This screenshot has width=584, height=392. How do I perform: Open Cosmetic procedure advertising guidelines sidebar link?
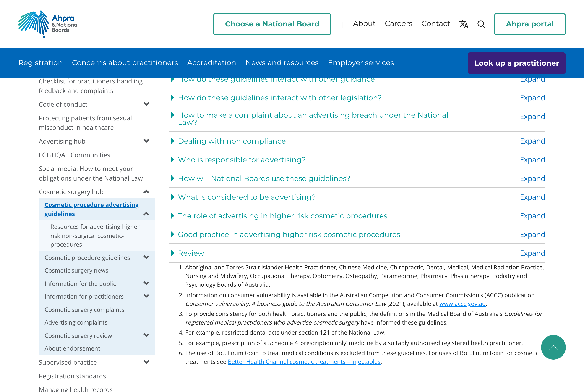91,209
